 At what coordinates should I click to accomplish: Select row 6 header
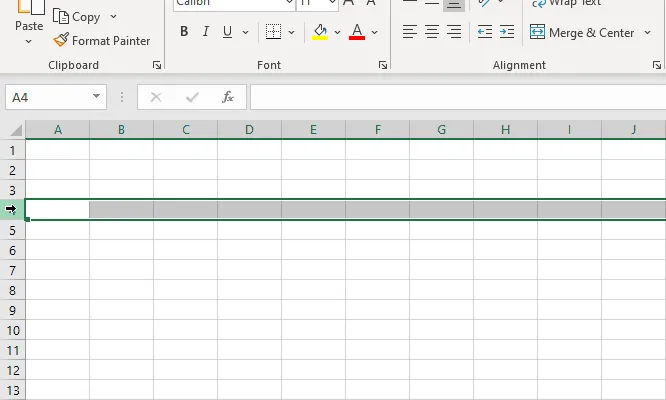click(12, 250)
